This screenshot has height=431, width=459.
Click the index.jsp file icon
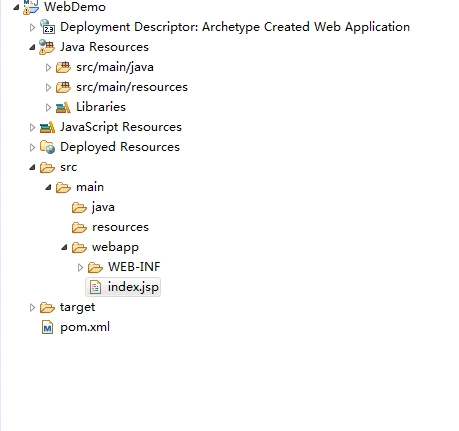click(95, 287)
